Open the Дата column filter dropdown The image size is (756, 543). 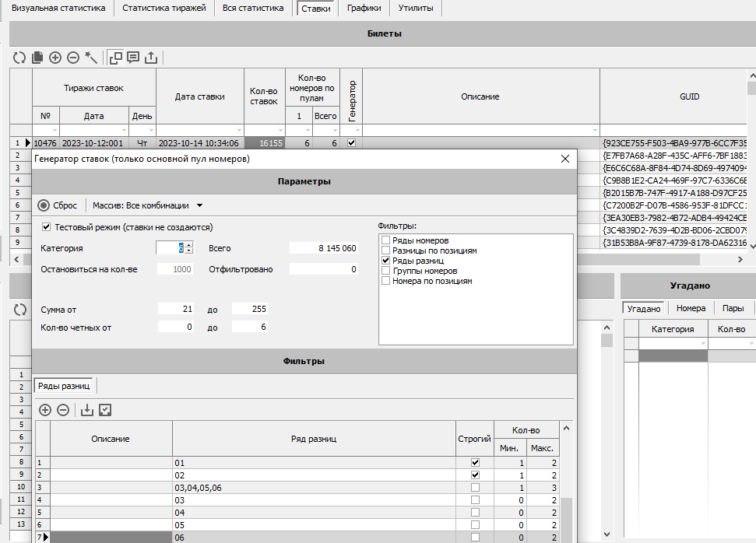click(x=124, y=131)
